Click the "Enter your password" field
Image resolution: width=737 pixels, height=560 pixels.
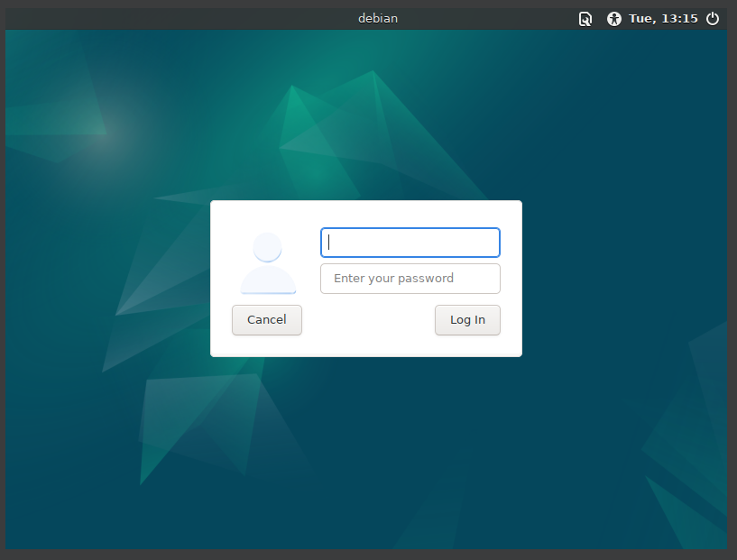click(410, 279)
